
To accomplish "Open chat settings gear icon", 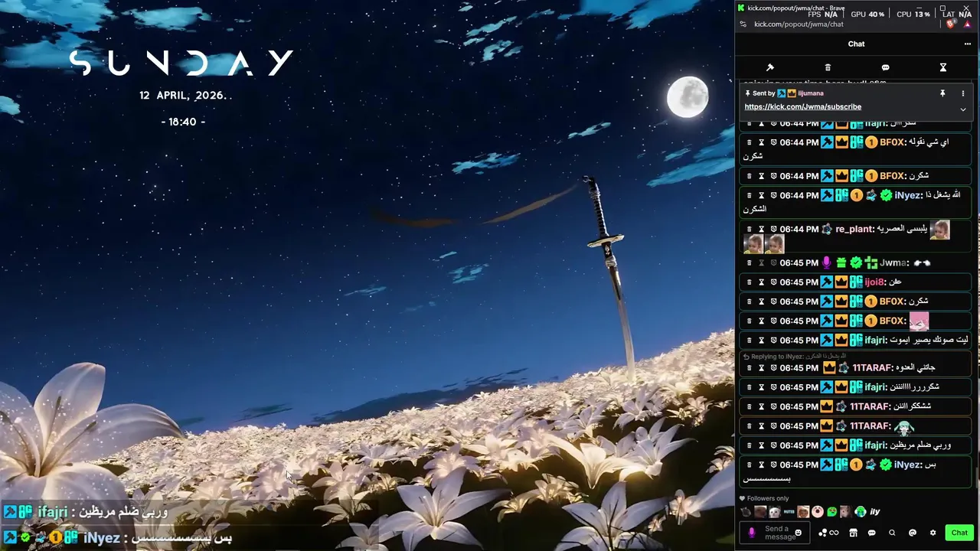I will click(933, 533).
